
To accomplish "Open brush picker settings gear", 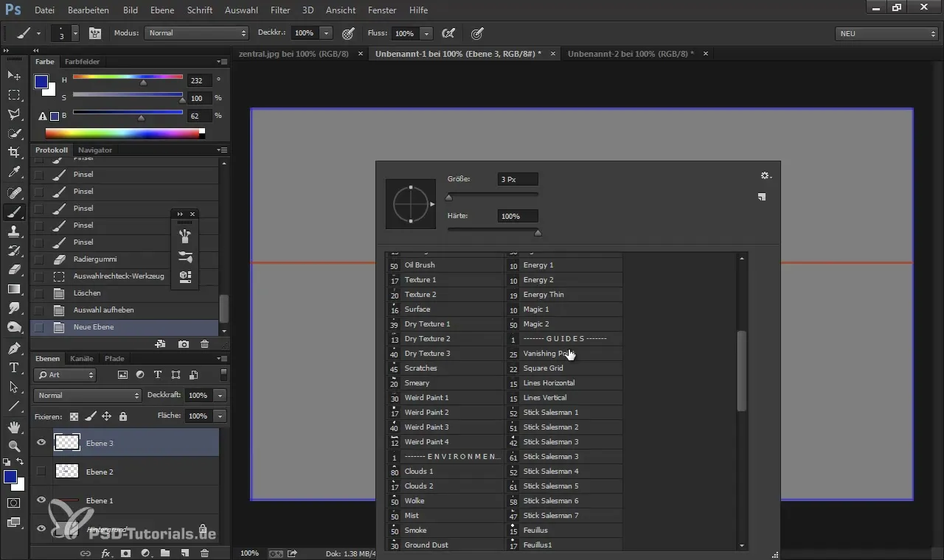I will click(x=765, y=175).
